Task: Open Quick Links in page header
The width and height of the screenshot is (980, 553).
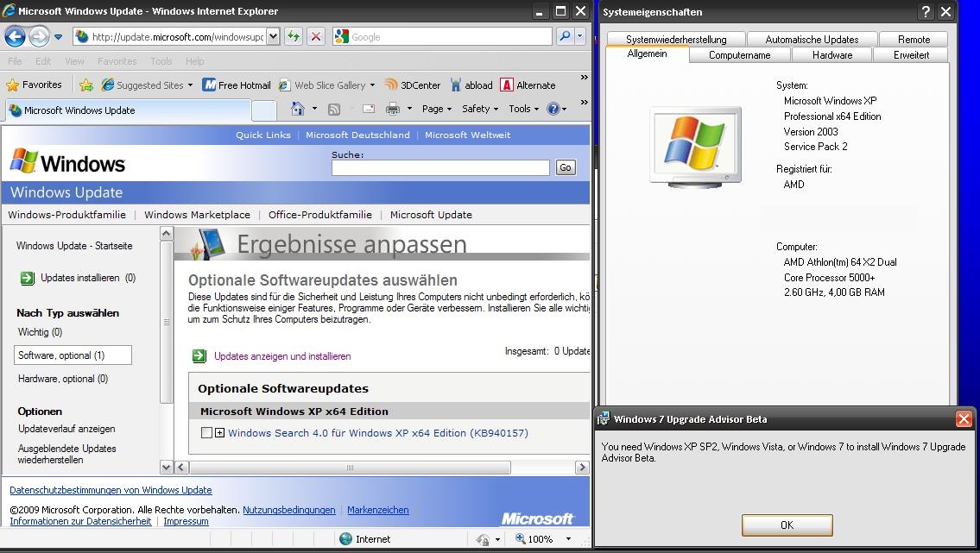Action: click(263, 135)
